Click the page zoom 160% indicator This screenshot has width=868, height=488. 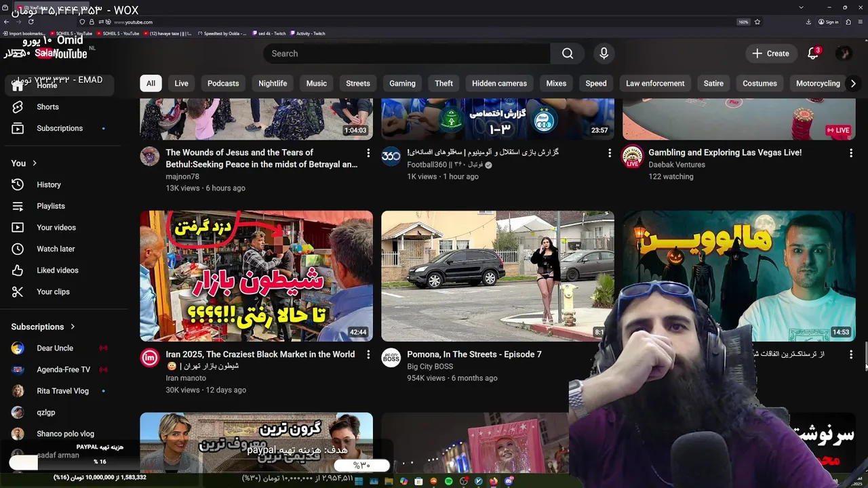[743, 22]
